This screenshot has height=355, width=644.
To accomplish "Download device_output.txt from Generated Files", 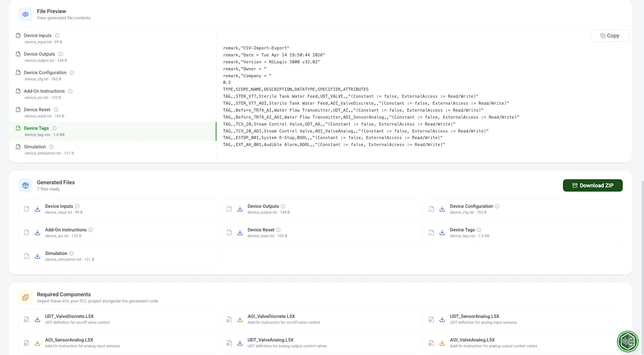I will (240, 209).
